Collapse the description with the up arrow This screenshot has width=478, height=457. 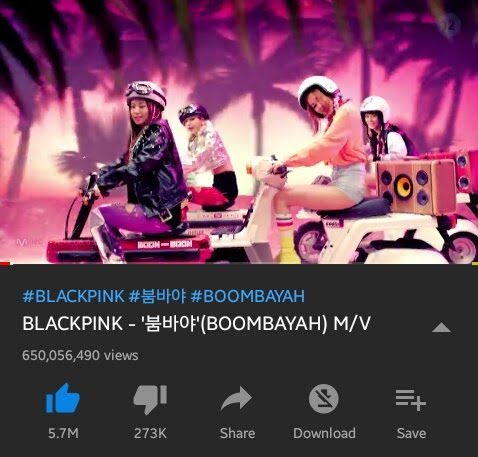pyautogui.click(x=441, y=327)
